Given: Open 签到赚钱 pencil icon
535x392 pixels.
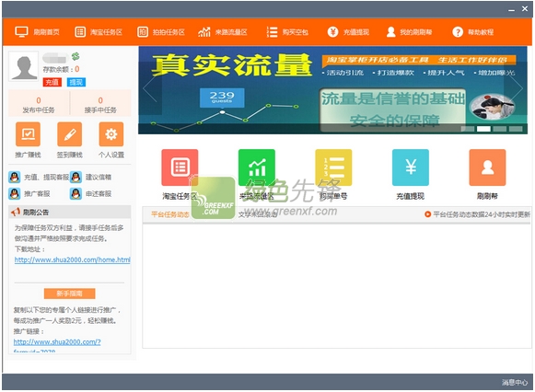Looking at the screenshot, I should click(x=70, y=134).
